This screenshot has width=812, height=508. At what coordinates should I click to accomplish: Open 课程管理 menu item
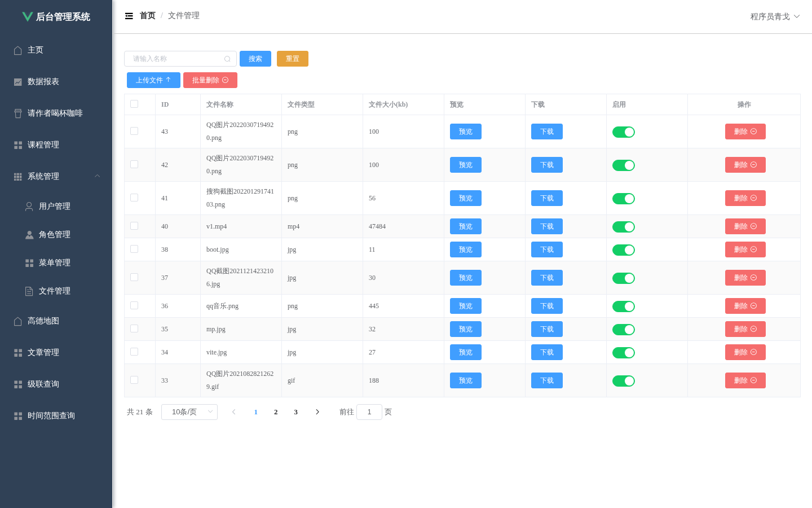click(56, 145)
